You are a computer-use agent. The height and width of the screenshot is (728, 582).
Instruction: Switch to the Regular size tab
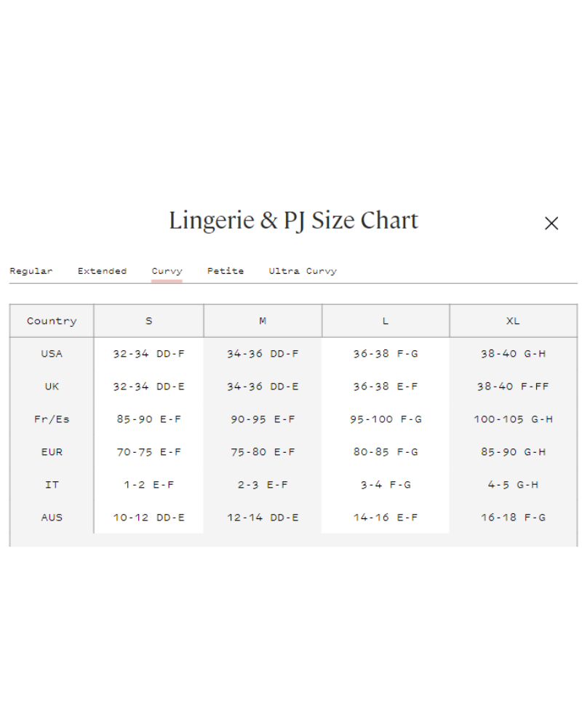click(x=31, y=271)
